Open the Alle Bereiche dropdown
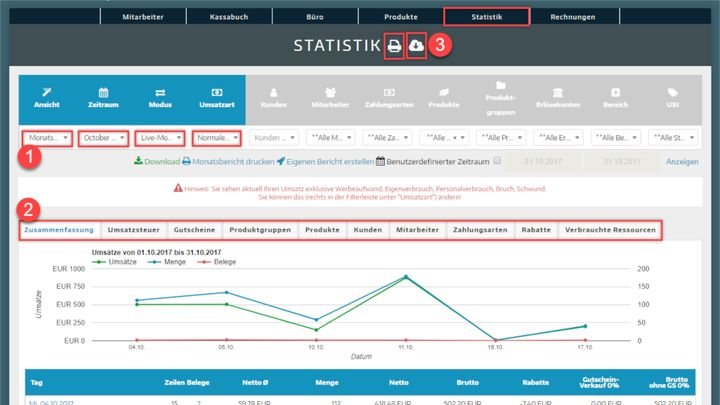The image size is (720, 405). (615, 138)
